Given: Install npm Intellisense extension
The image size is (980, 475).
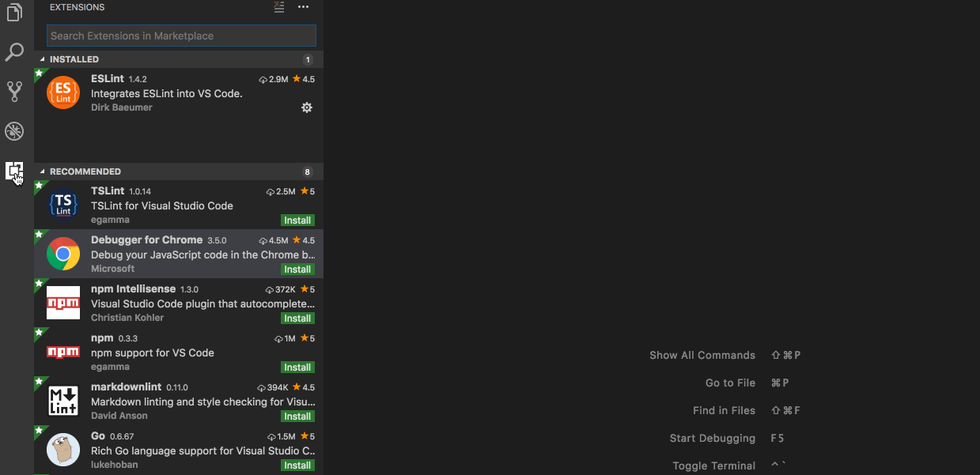Looking at the screenshot, I should pos(297,319).
